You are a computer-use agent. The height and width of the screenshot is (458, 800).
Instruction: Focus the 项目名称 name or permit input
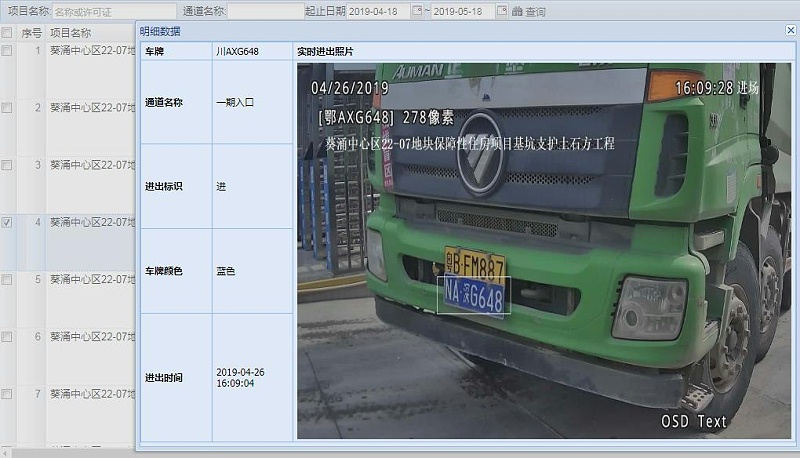114,11
